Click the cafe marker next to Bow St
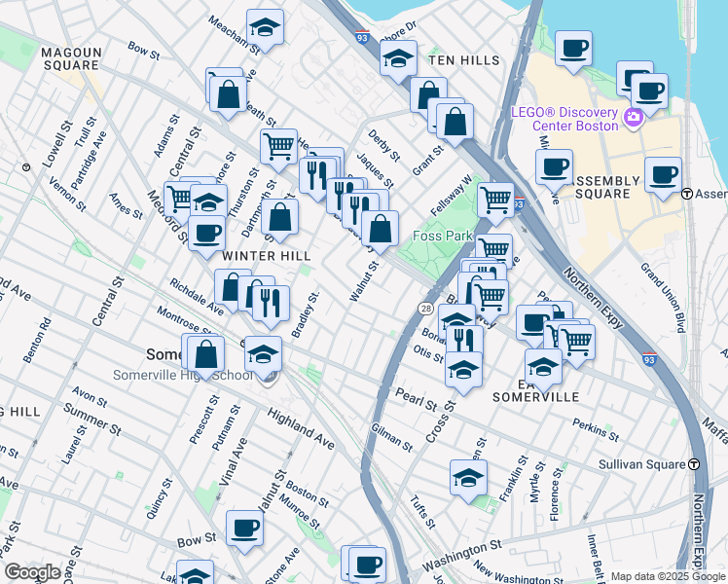728x584 pixels. point(244,529)
